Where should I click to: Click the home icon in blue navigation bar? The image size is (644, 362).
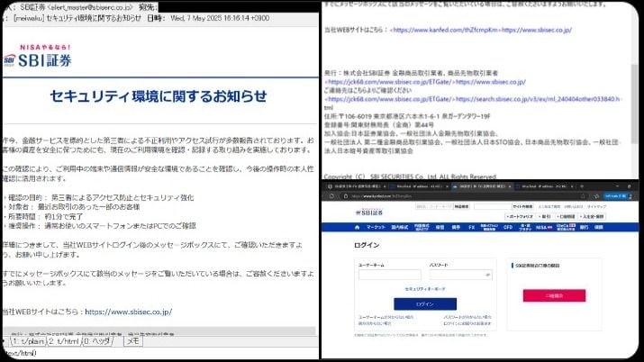click(x=357, y=227)
